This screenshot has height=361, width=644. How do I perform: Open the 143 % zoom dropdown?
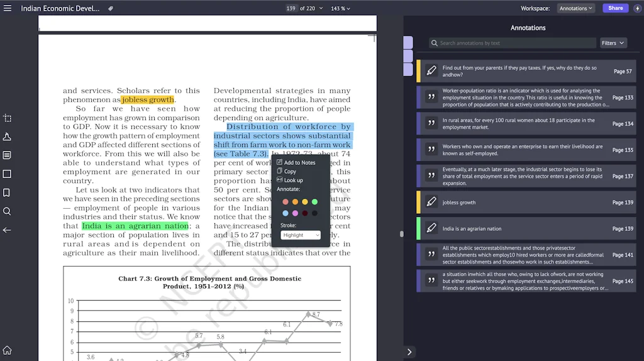(x=340, y=8)
